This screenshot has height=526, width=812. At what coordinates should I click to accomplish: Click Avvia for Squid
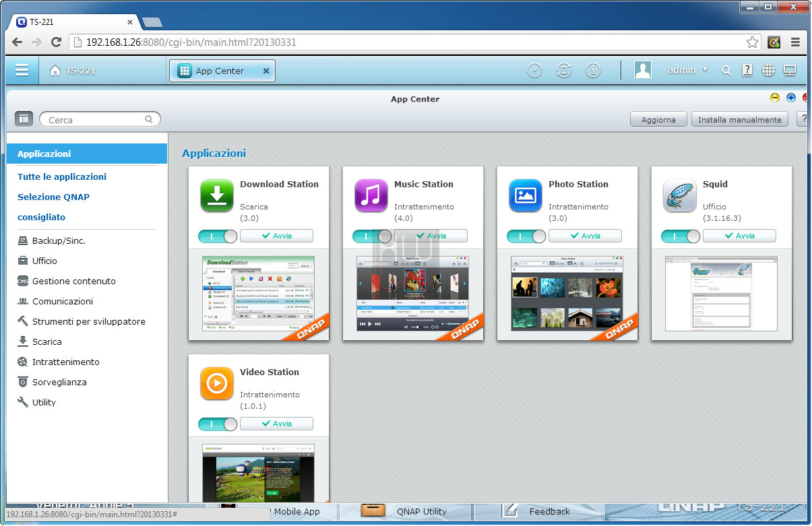(x=739, y=236)
